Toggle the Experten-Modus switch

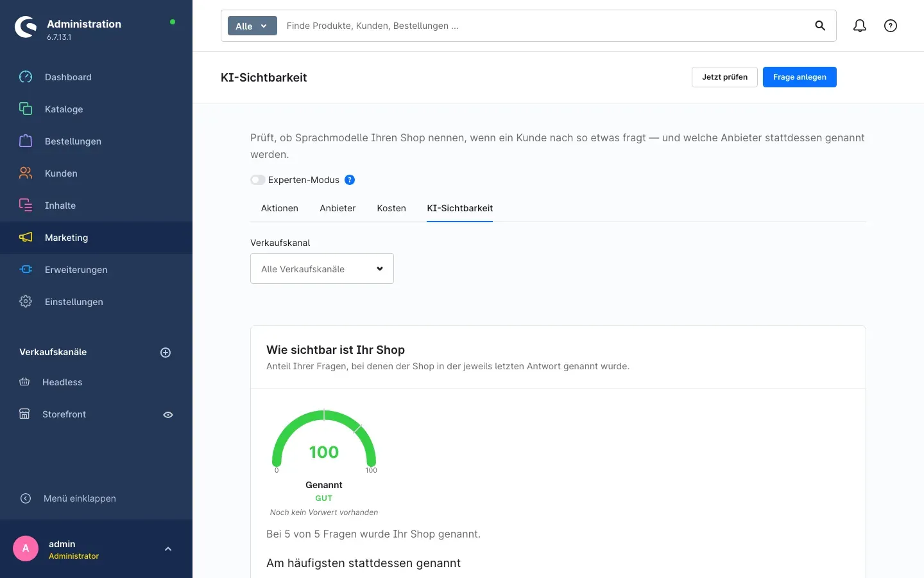258,180
